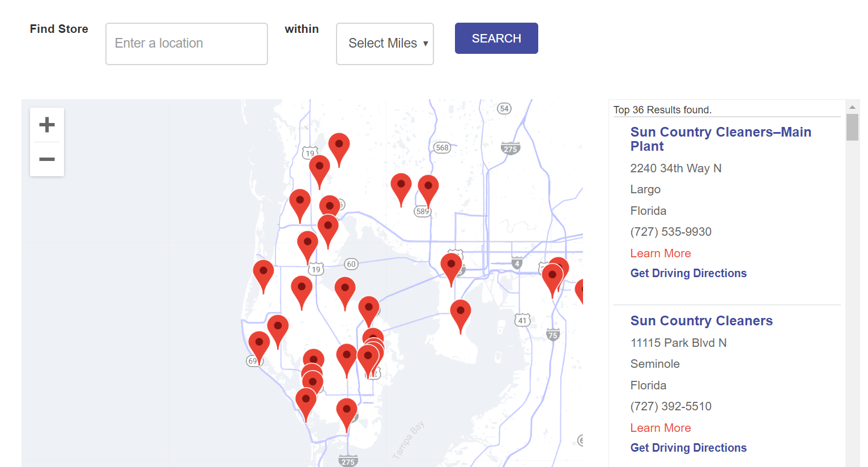Click the pin cut off at map's right edge
Viewport: 868px width, 467px height.
pos(580,290)
